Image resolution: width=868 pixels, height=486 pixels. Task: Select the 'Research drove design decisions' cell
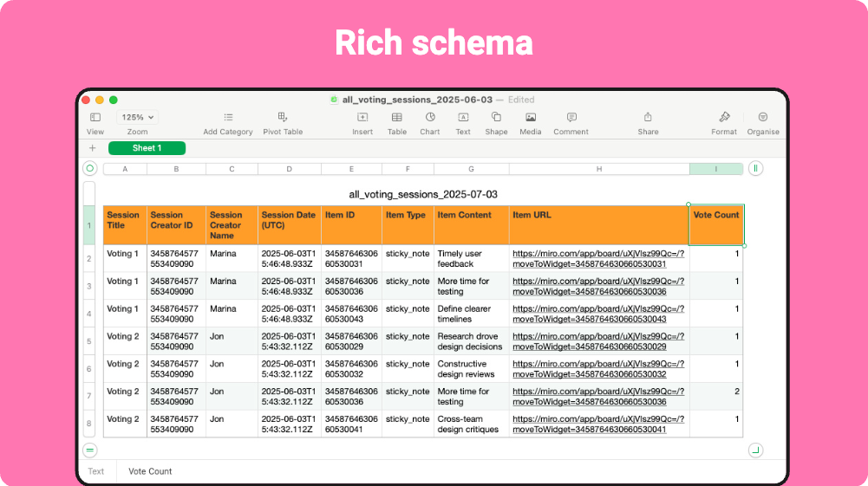(471, 341)
